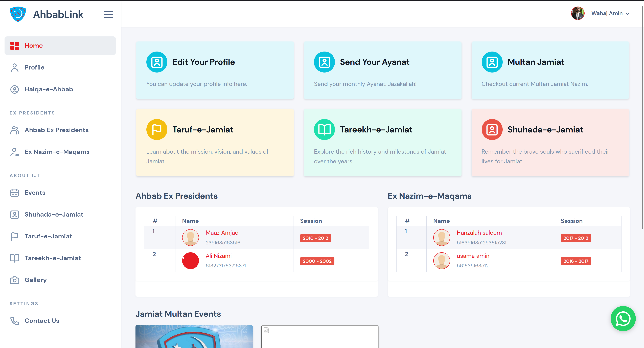The height and width of the screenshot is (348, 644).
Task: Go to Contact Us in sidebar
Action: 42,321
